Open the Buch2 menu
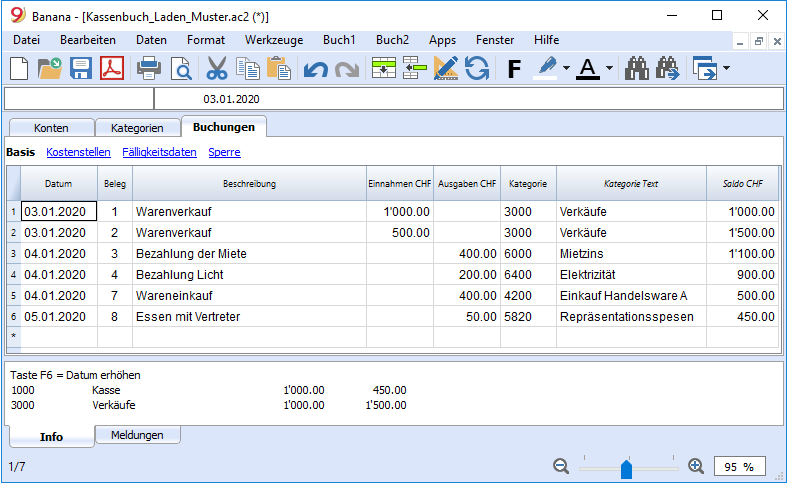Screen dimensions: 787x483 point(392,40)
